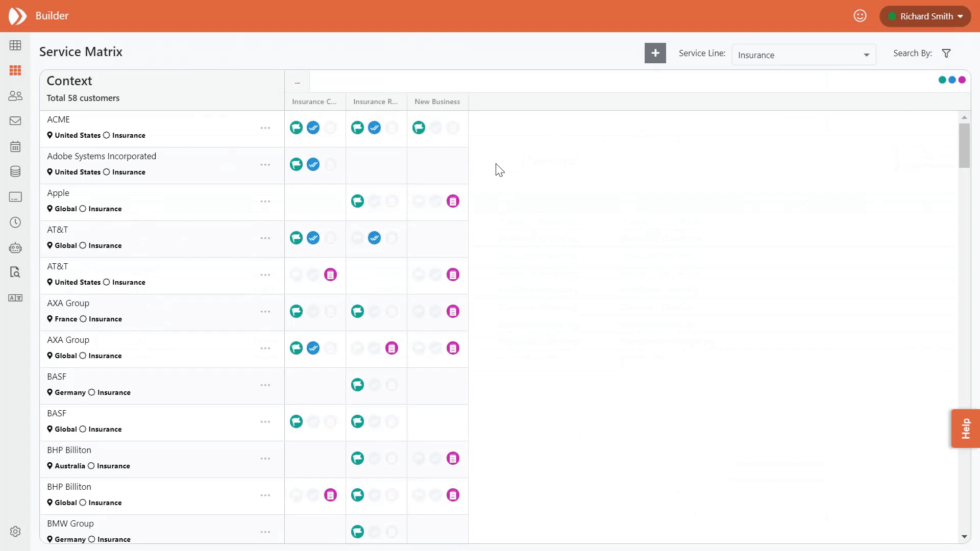
Task: Select the Insurance R... column header
Action: point(375,102)
